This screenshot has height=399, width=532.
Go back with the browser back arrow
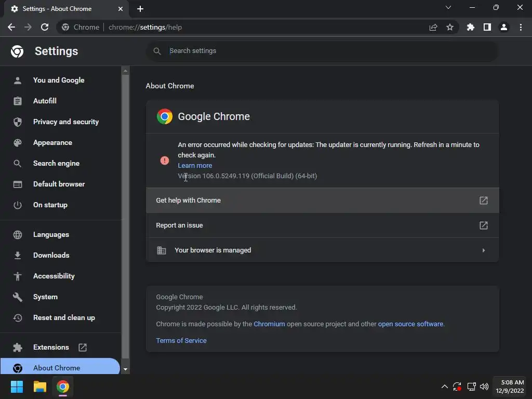click(11, 27)
